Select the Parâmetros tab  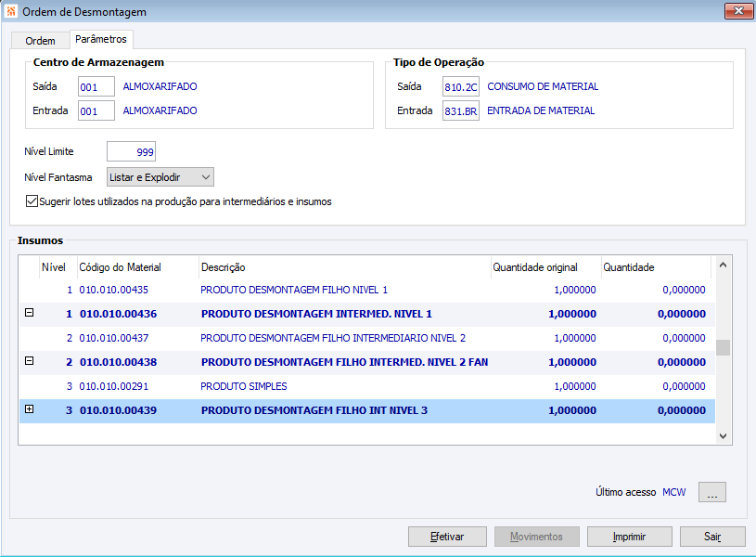click(x=101, y=39)
